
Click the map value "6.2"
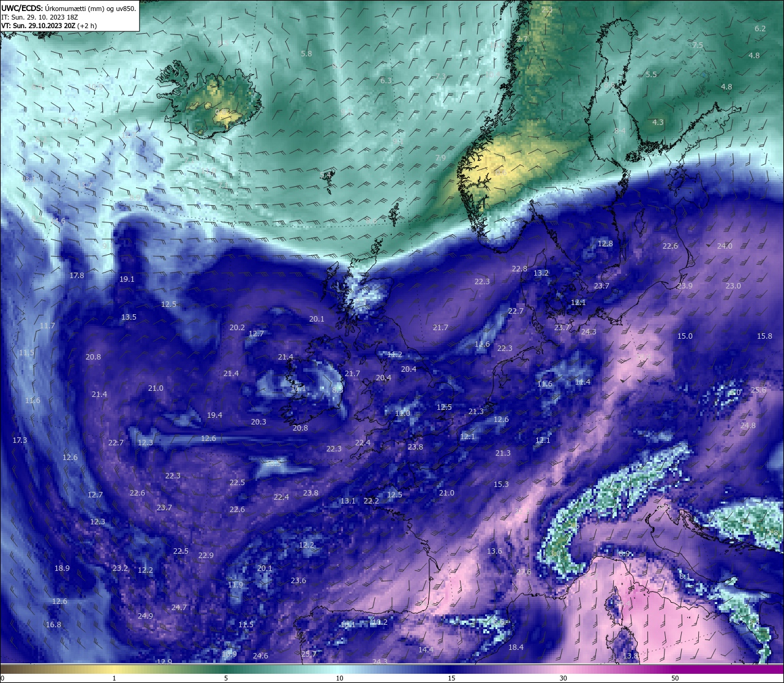click(760, 29)
